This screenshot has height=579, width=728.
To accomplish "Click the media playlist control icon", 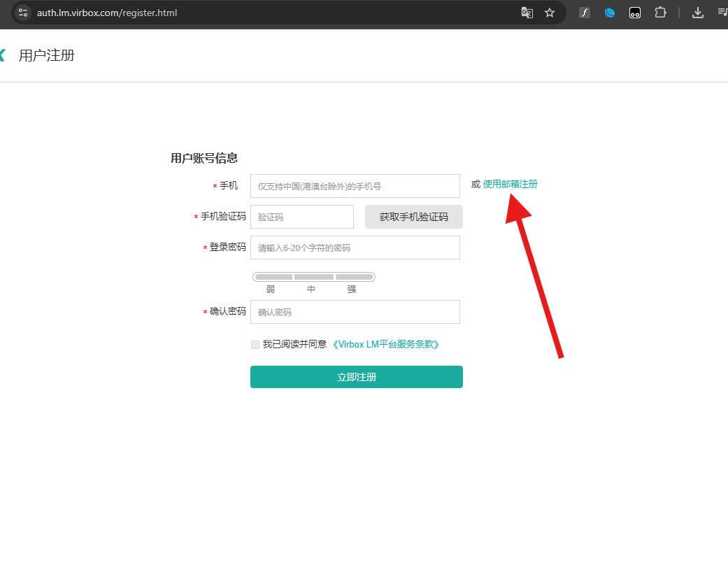I will (722, 13).
